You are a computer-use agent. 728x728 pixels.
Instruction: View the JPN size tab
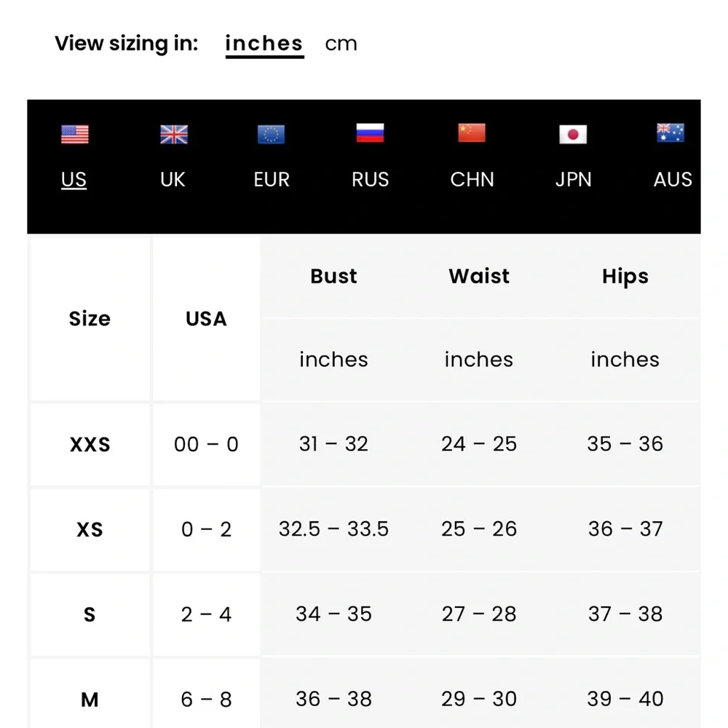pyautogui.click(x=573, y=179)
